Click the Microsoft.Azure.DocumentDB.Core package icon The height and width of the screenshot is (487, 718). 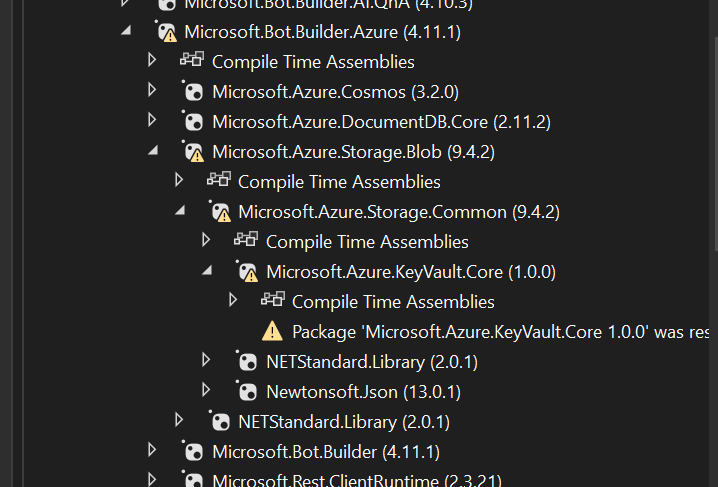[x=192, y=122]
